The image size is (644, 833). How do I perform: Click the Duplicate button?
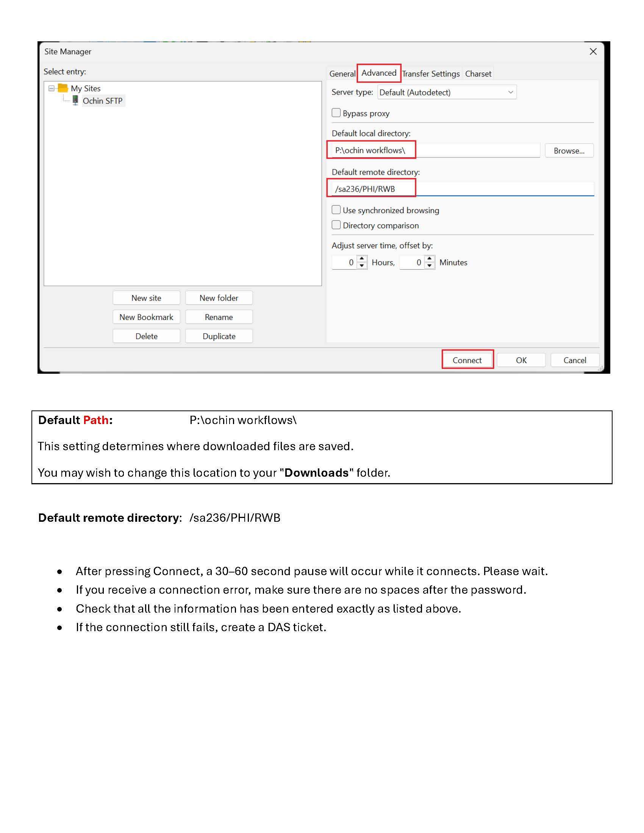pyautogui.click(x=219, y=336)
